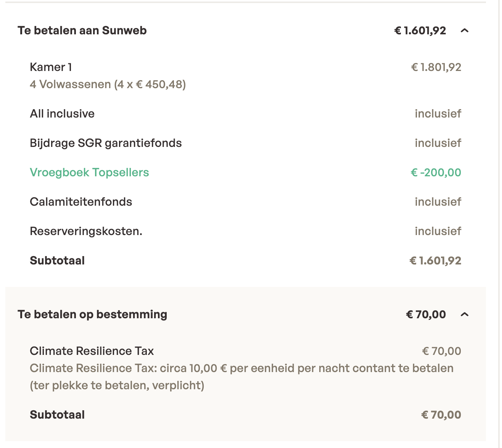Image resolution: width=502 pixels, height=448 pixels.
Task: Click the Vroegboek Topsellers discount label
Action: [x=89, y=172]
